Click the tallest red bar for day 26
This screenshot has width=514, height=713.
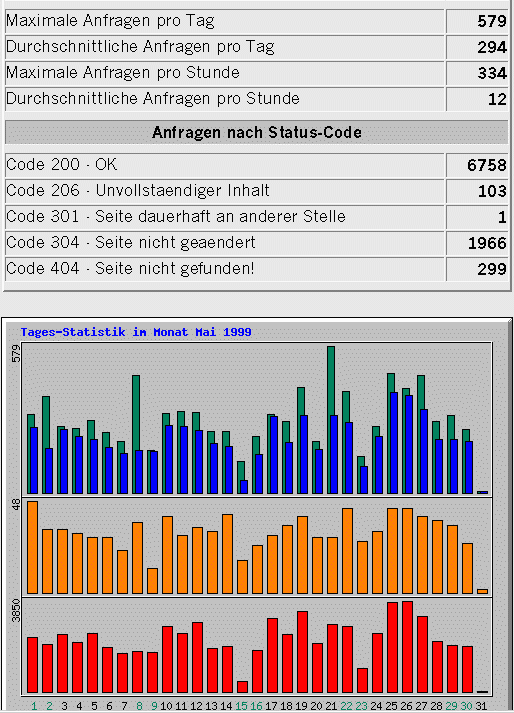coord(408,647)
